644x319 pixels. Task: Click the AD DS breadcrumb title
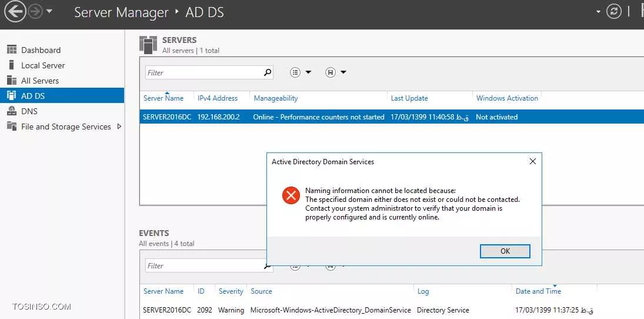[205, 12]
